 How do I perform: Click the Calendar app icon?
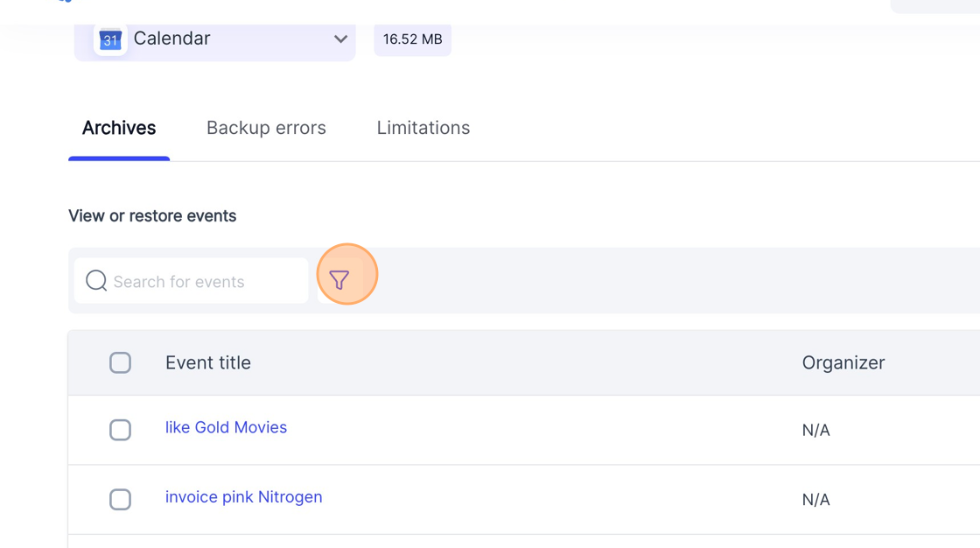(108, 39)
